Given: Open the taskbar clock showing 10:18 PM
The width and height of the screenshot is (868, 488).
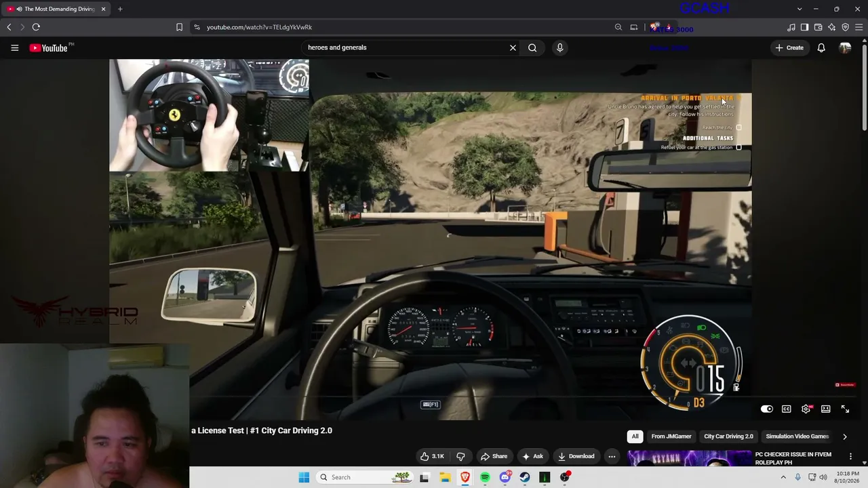Looking at the screenshot, I should [848, 477].
